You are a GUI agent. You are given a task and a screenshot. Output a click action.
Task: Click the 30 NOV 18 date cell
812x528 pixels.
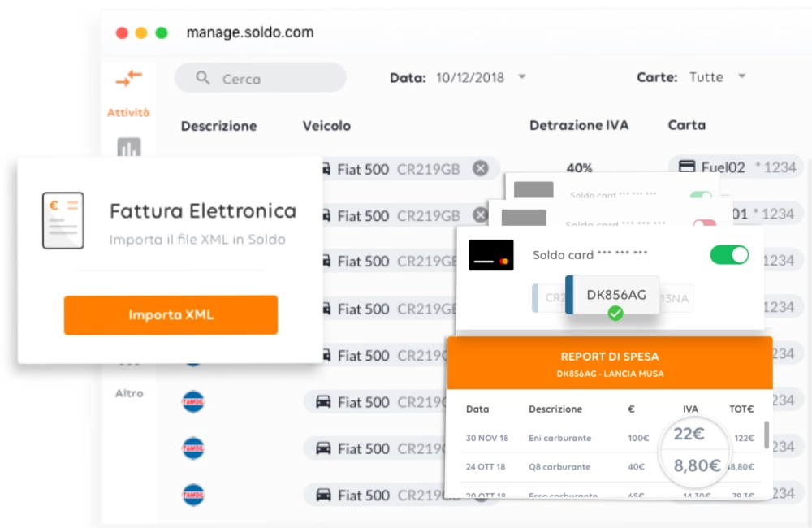(x=486, y=438)
